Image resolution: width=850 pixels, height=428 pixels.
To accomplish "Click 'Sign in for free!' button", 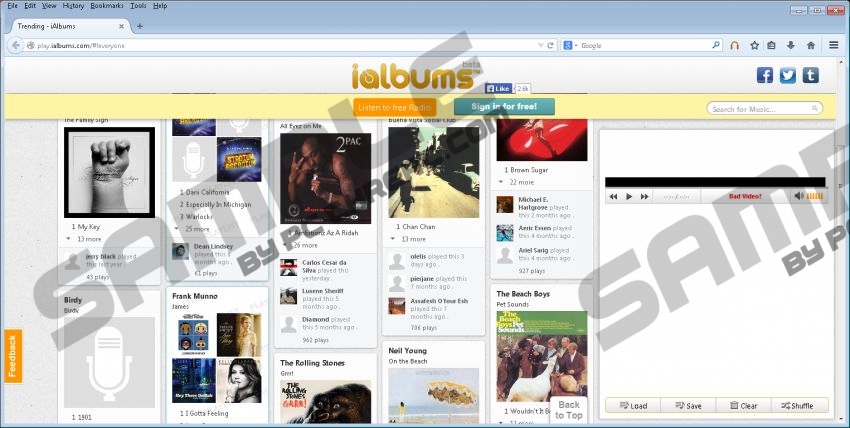I will tap(504, 106).
